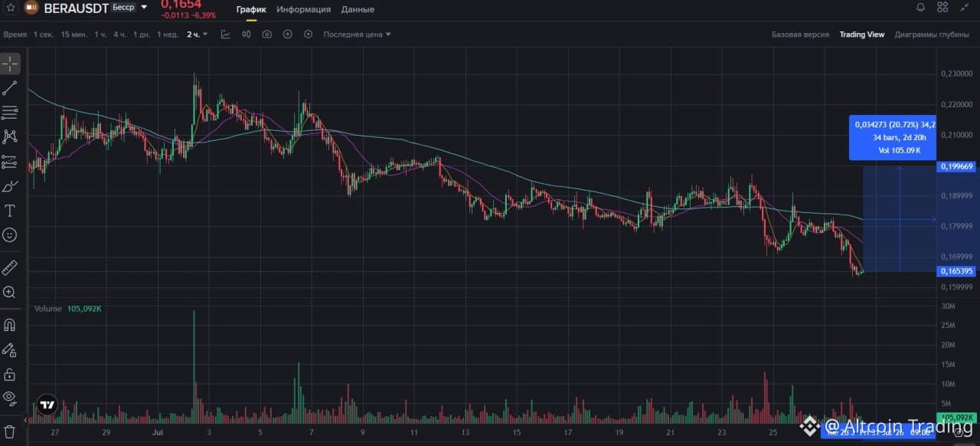
Task: Switch to the График tab
Action: pyautogui.click(x=251, y=9)
